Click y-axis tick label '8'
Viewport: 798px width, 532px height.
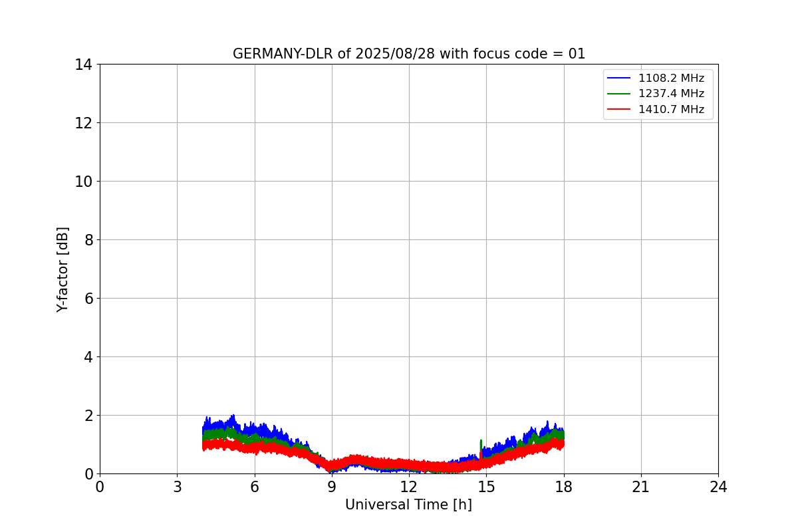tap(88, 240)
